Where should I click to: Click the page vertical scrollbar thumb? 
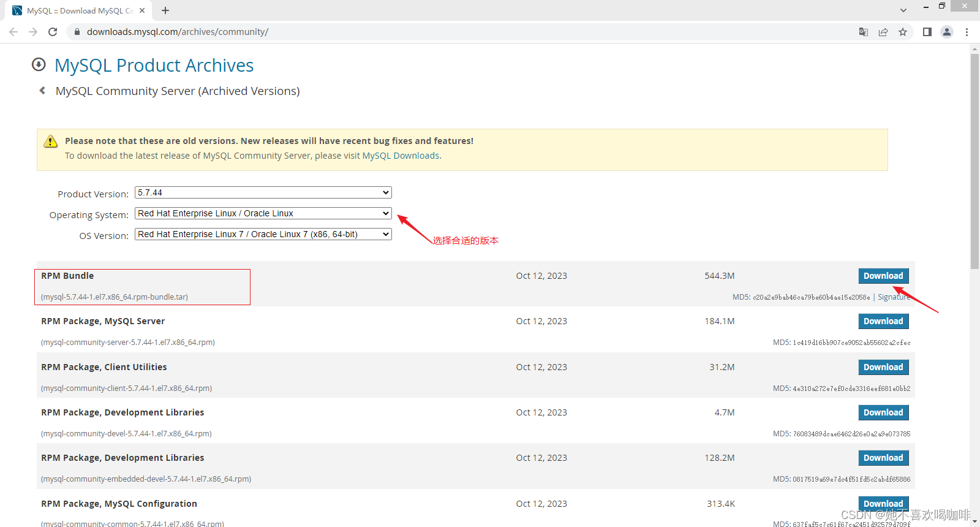(974, 162)
